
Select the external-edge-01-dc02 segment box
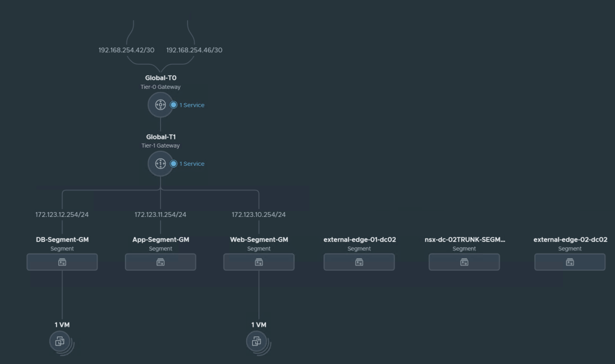359,262
